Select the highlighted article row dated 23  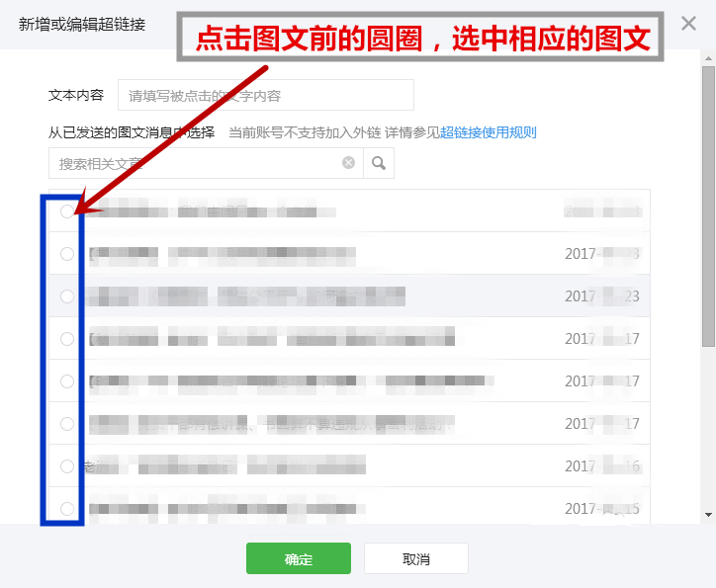349,295
